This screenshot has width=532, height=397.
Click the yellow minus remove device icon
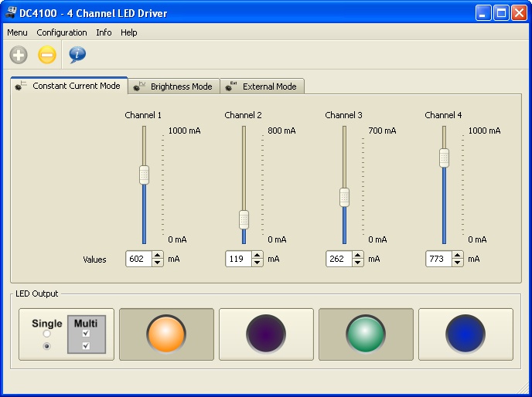pyautogui.click(x=47, y=55)
